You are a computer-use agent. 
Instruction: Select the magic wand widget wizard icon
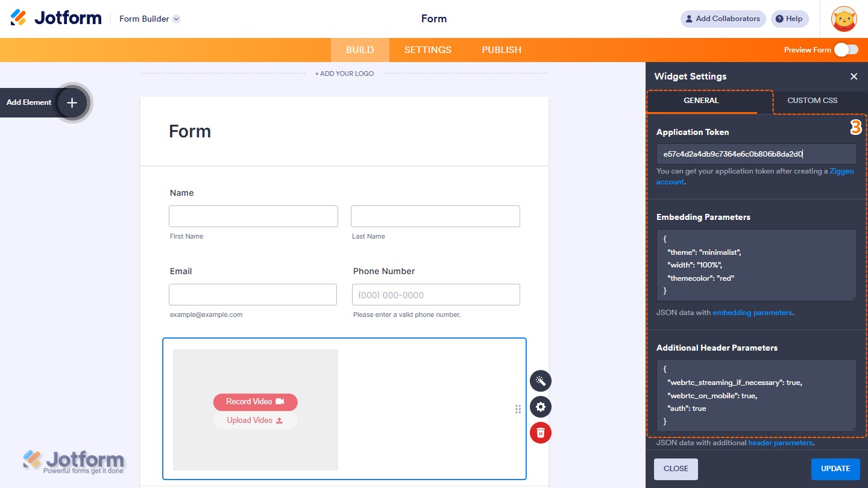[x=540, y=381]
